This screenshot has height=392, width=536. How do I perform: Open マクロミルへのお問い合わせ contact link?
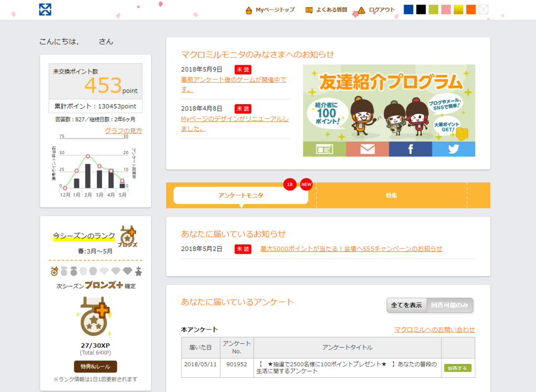click(434, 329)
